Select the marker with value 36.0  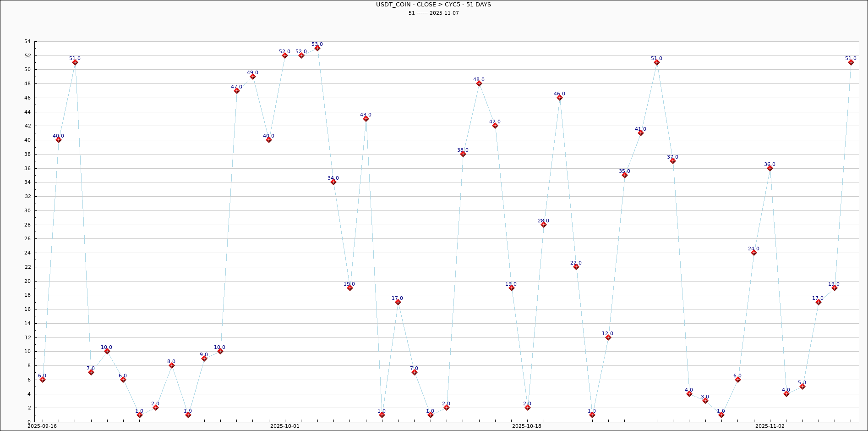[x=770, y=168]
